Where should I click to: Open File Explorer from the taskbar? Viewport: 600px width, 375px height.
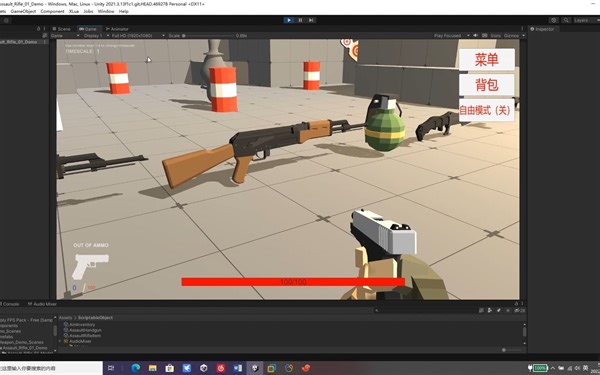(153, 368)
